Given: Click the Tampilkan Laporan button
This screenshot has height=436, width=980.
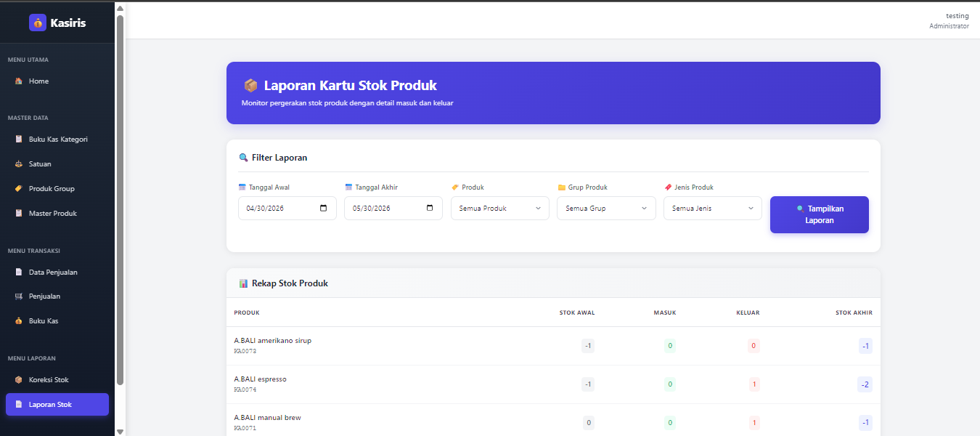Looking at the screenshot, I should (x=820, y=214).
